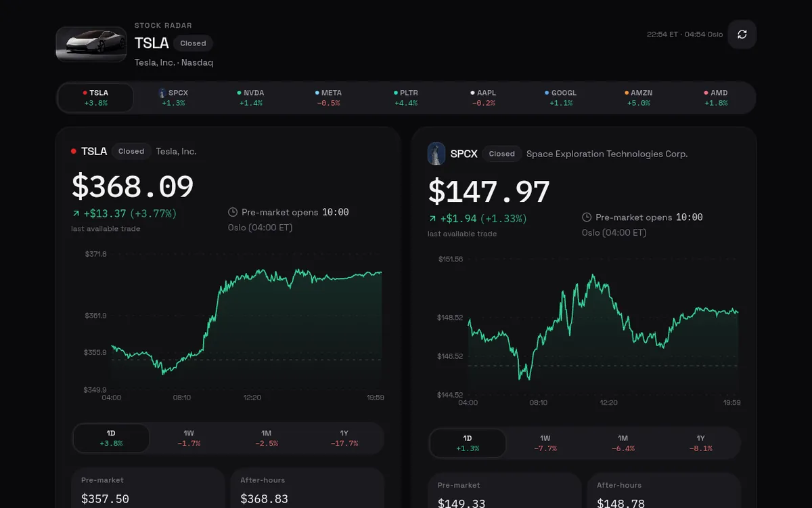The height and width of the screenshot is (508, 812).
Task: Click the +$13.37 (+3.77%) change text
Action: [130, 213]
